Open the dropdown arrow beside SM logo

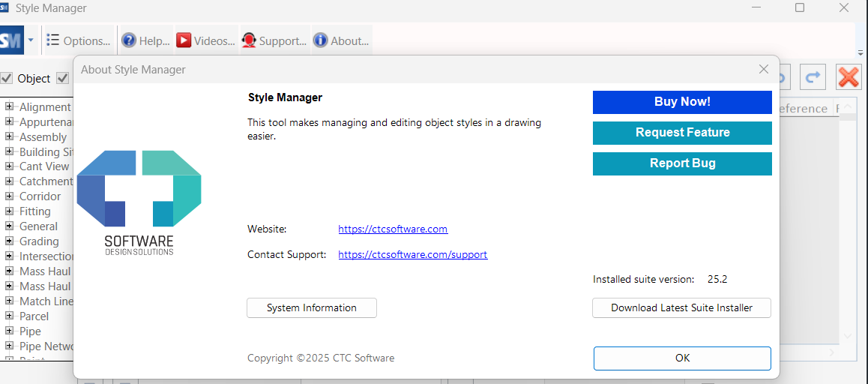(31, 40)
